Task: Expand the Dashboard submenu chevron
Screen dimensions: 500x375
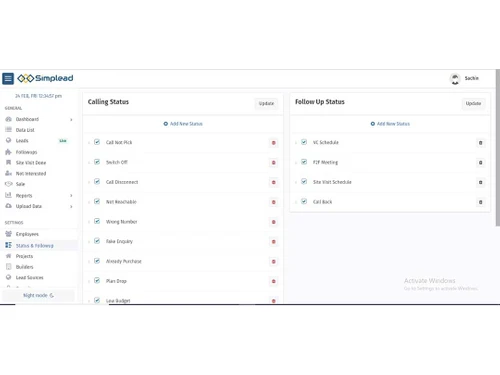Action: pos(71,119)
